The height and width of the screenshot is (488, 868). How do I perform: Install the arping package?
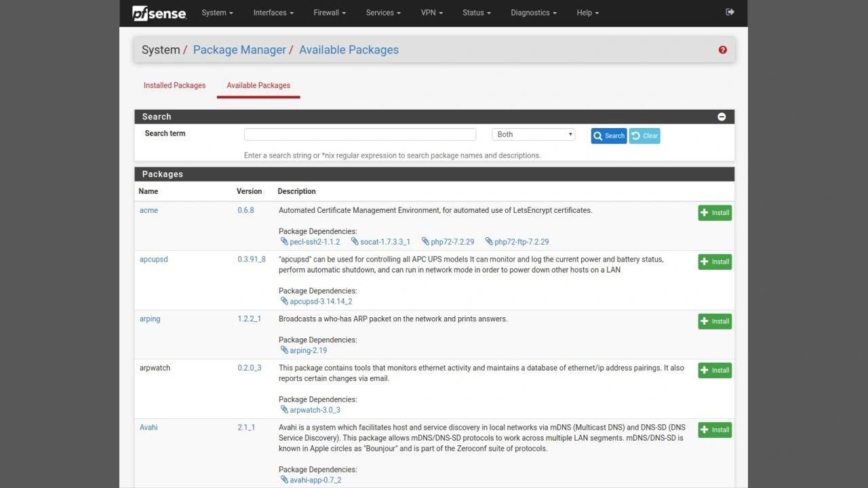tap(715, 321)
